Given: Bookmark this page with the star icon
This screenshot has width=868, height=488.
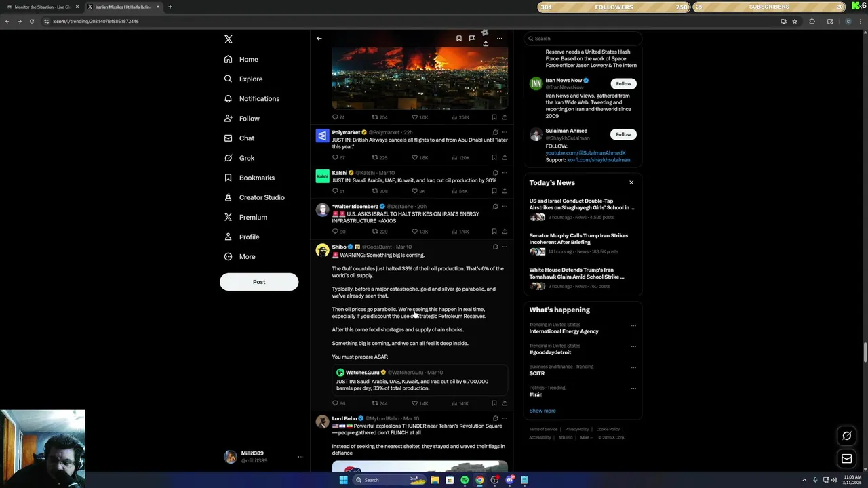Looking at the screenshot, I should (x=795, y=21).
